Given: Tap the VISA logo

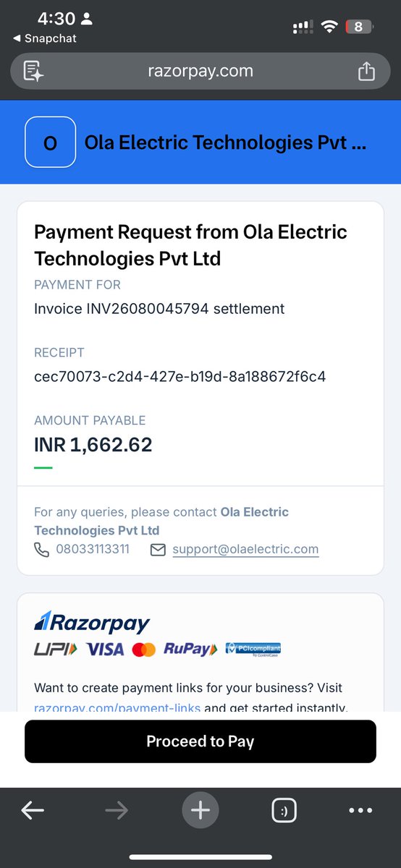Looking at the screenshot, I should coord(106,650).
